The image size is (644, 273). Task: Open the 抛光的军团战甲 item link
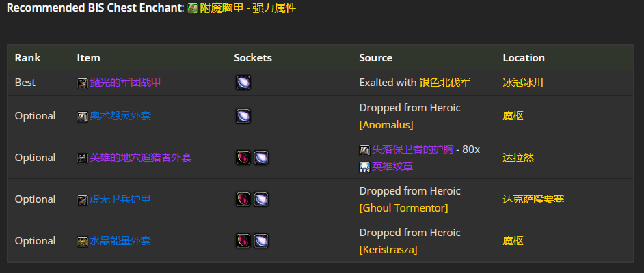(125, 83)
